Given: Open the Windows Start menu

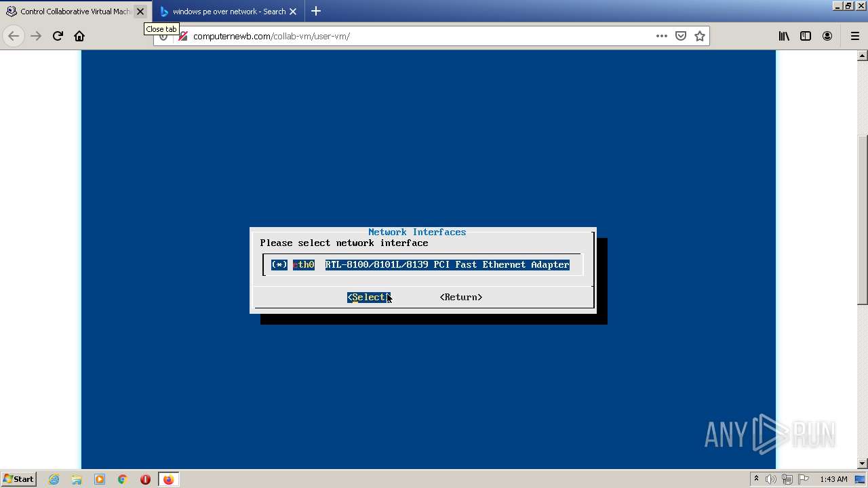Looking at the screenshot, I should [18, 479].
